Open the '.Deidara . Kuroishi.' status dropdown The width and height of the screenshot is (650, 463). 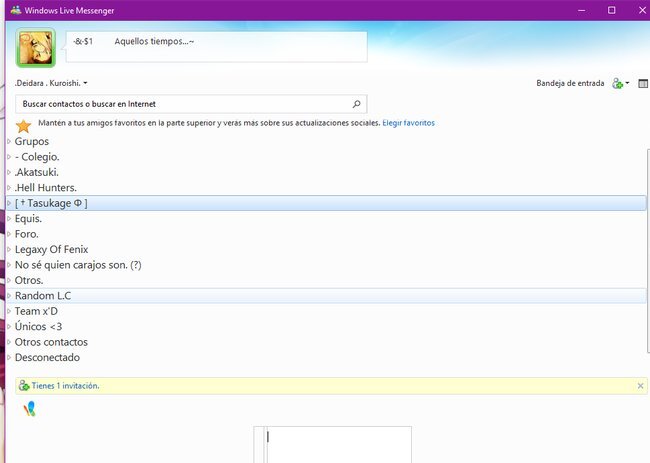(51, 83)
